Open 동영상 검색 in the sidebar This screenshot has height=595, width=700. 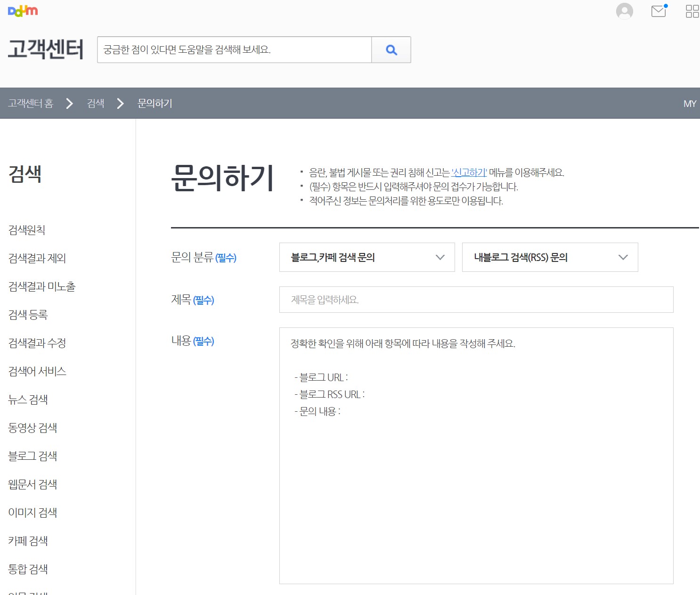click(x=33, y=428)
